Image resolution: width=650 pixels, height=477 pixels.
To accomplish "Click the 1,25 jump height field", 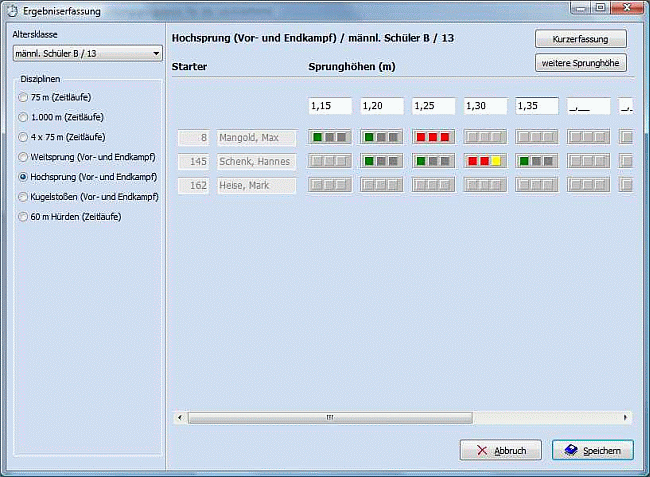I will [434, 106].
